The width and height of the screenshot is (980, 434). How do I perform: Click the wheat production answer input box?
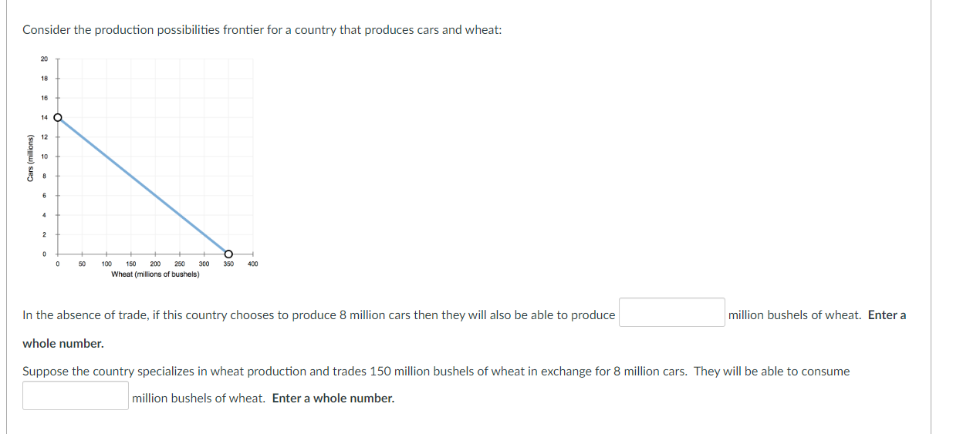(672, 313)
